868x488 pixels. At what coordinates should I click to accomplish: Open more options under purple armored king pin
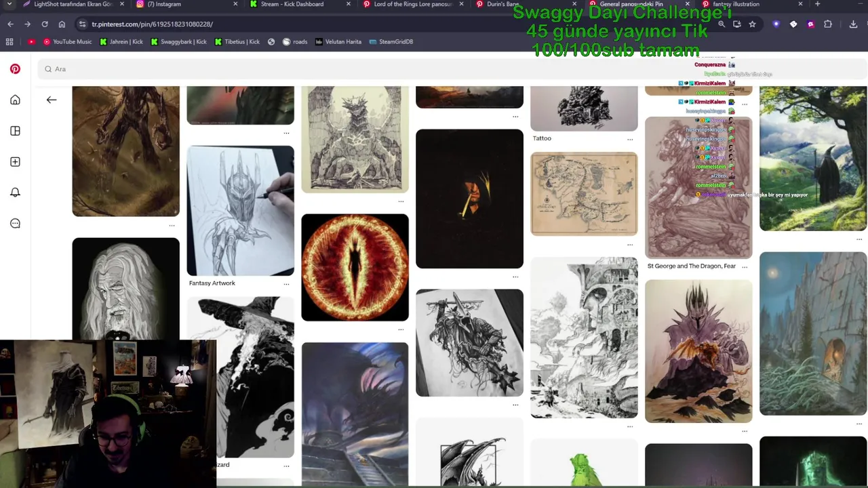pyautogui.click(x=745, y=430)
